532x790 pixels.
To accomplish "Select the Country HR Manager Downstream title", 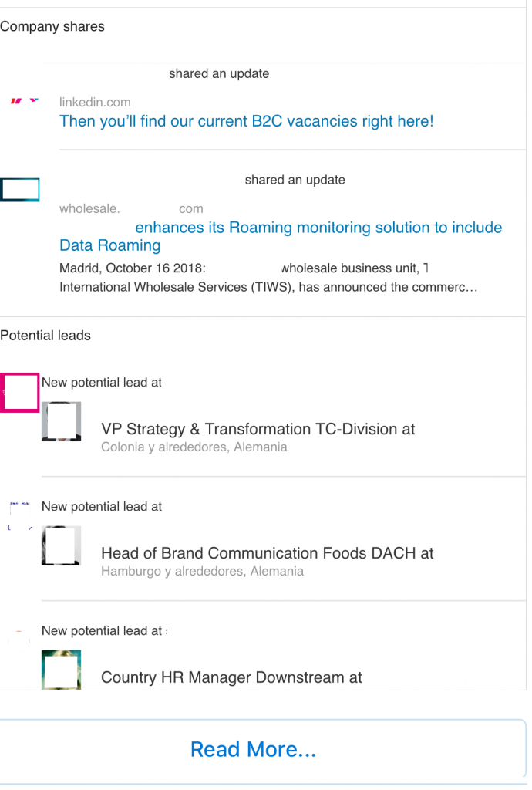I will 231,677.
